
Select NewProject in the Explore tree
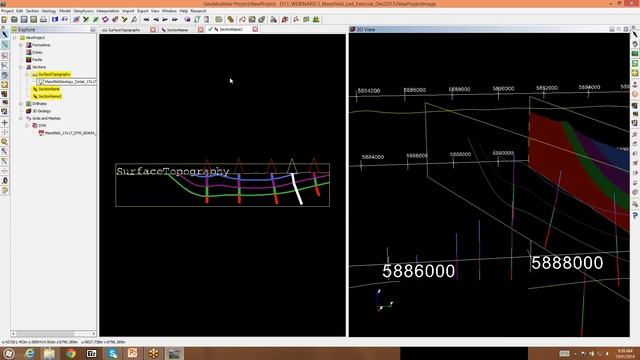click(x=35, y=38)
